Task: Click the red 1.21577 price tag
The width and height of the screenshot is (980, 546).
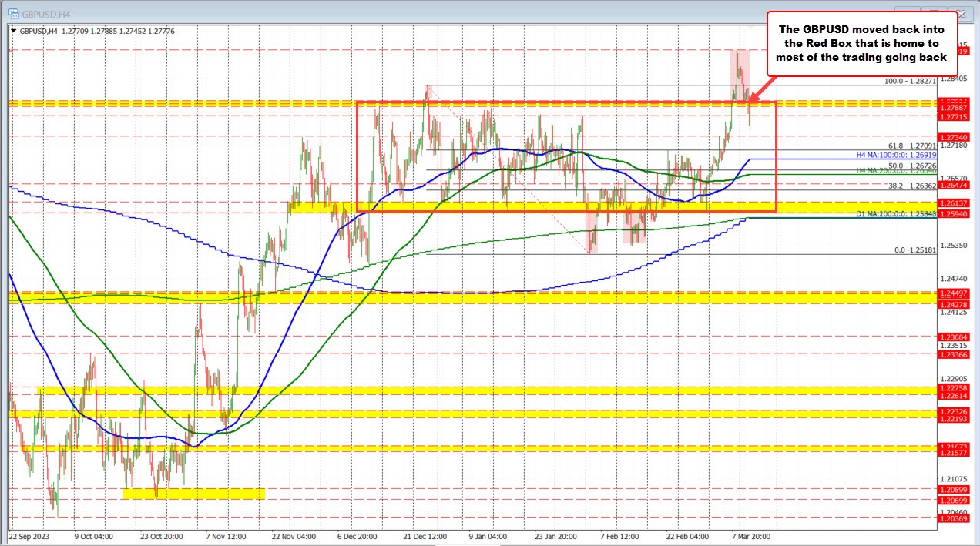Action: (x=953, y=454)
